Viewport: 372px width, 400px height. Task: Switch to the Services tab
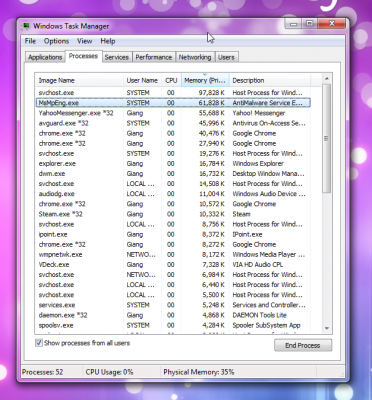[117, 57]
